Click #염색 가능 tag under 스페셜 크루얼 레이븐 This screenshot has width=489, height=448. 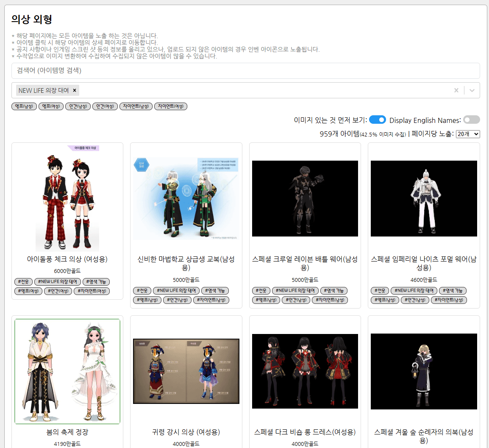click(333, 290)
